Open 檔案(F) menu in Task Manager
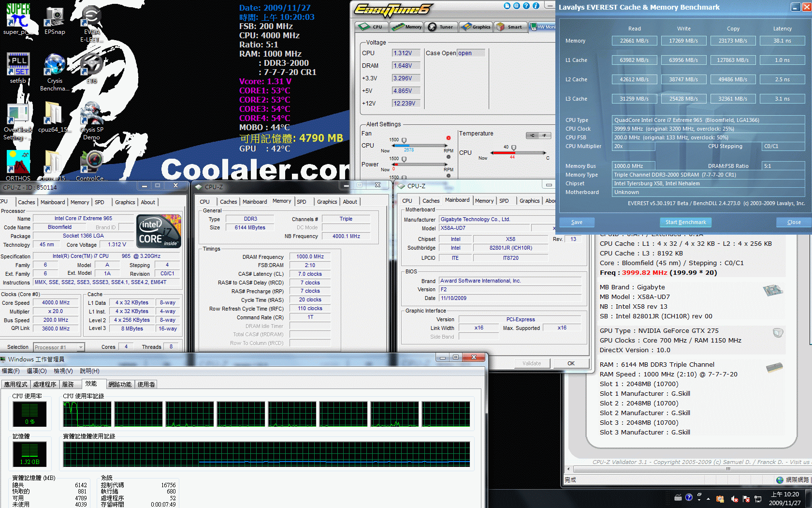 click(x=11, y=371)
